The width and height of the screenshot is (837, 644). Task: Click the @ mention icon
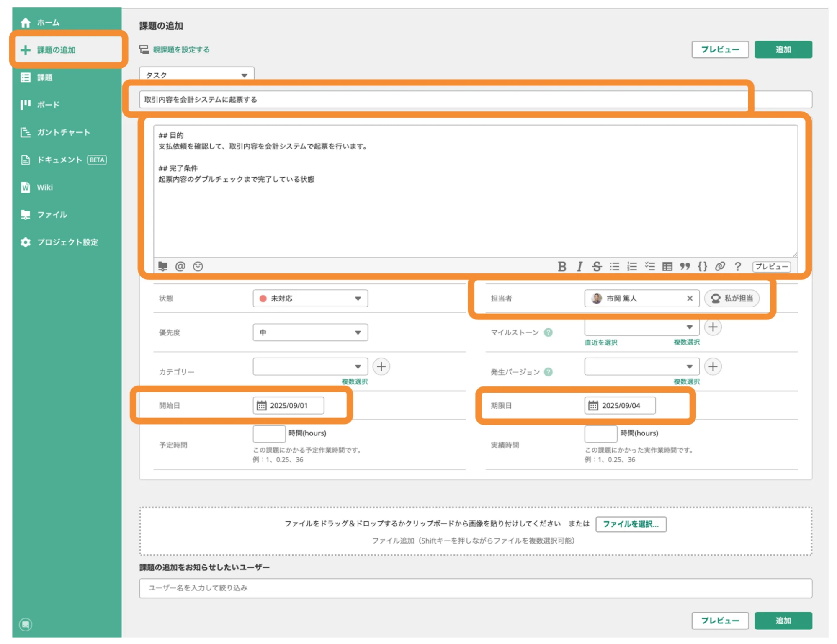coord(180,266)
